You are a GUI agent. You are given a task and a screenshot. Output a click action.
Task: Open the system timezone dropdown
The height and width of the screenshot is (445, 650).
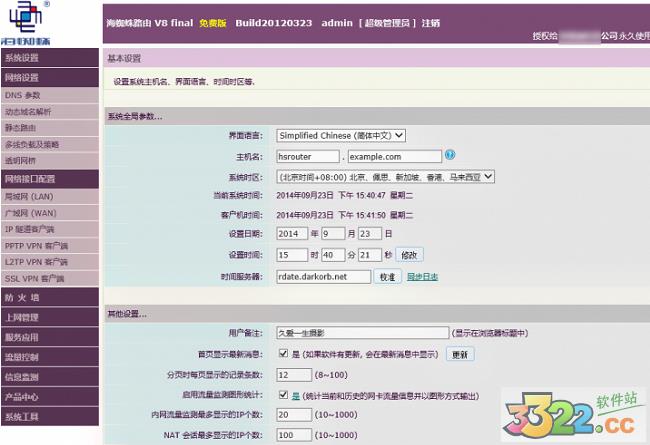click(386, 177)
